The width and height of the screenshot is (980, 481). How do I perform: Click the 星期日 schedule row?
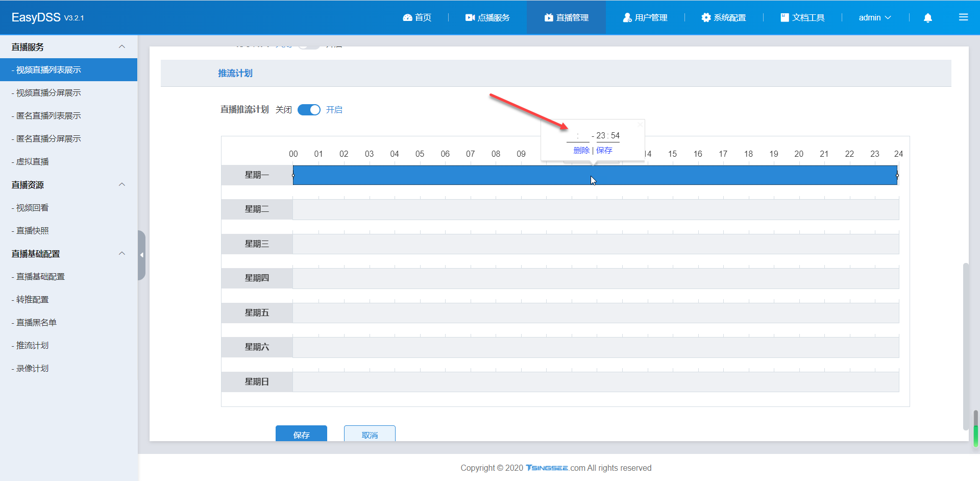596,382
